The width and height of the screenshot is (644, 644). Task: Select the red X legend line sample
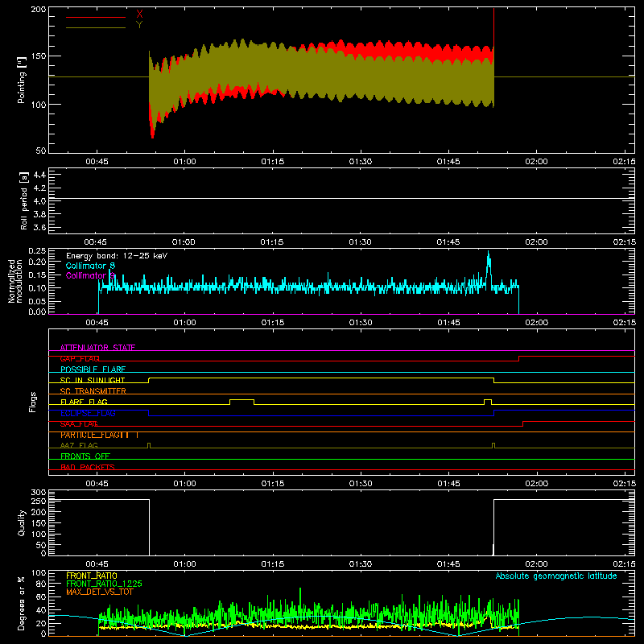point(96,17)
